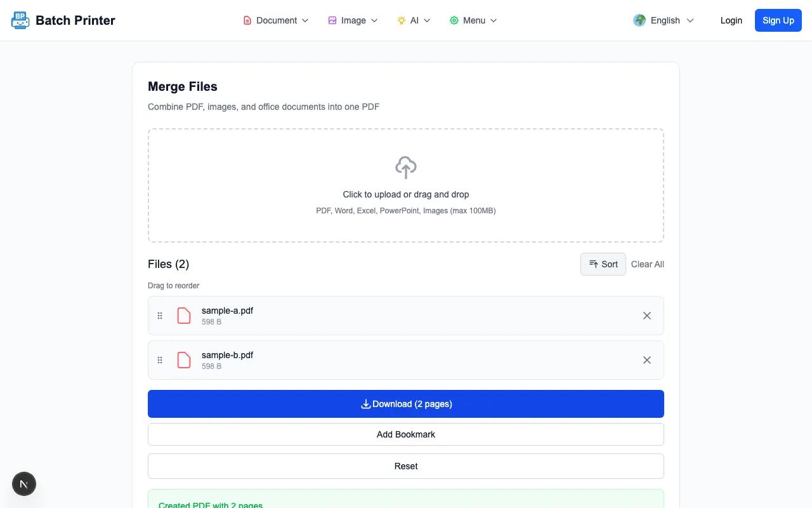Open the English language selector
The height and width of the screenshot is (508, 812).
point(664,20)
